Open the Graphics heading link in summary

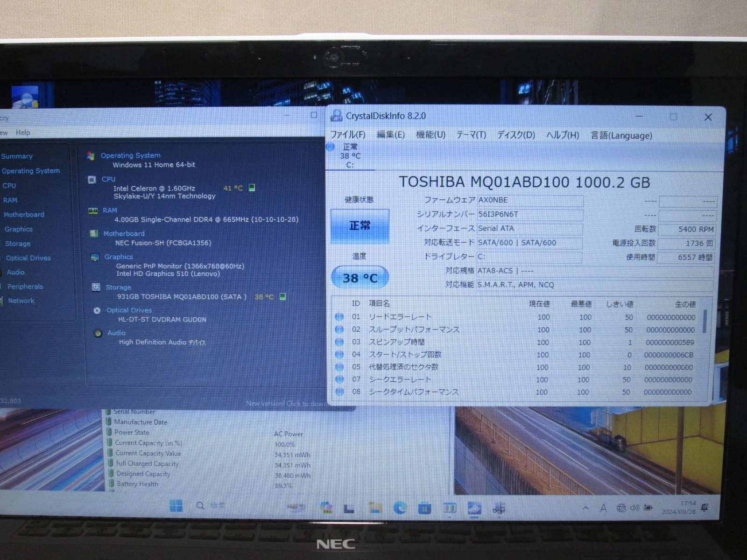tap(119, 257)
